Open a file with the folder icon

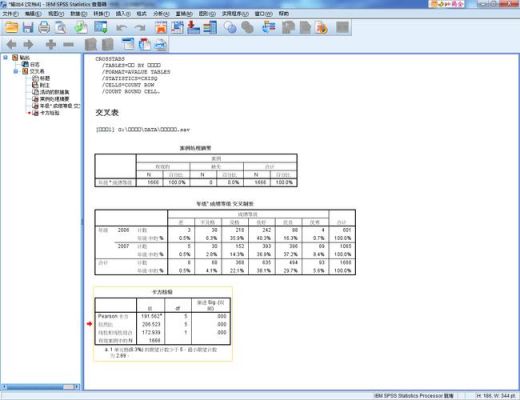(x=11, y=27)
